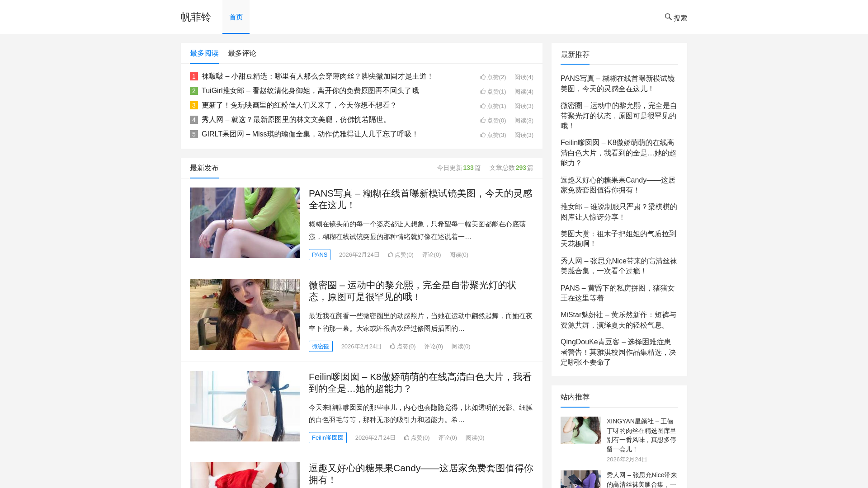This screenshot has width=868, height=488.
Task: Open the 首页 navigation item
Action: click(x=236, y=17)
